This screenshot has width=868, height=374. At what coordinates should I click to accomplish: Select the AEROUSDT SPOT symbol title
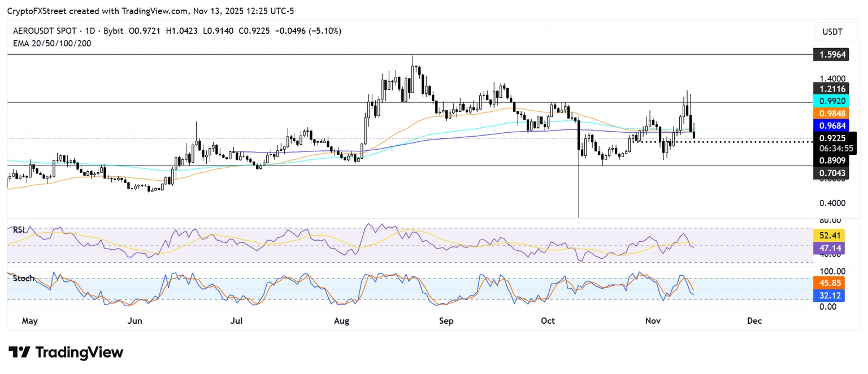pyautogui.click(x=47, y=31)
